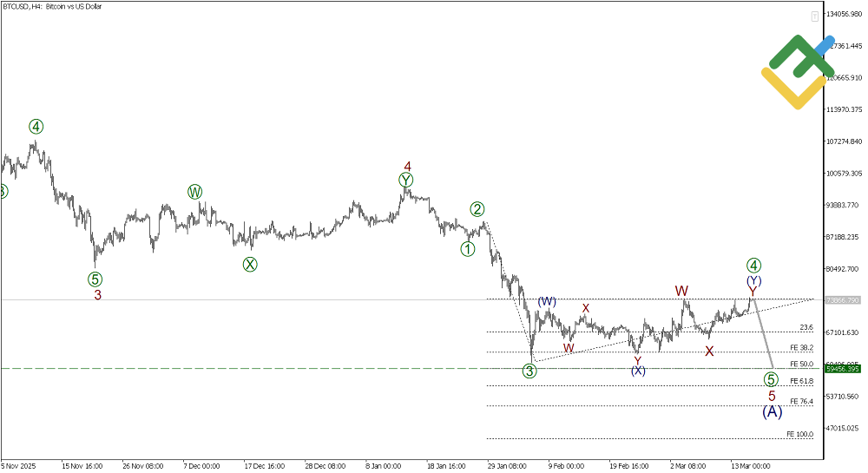Click the circled green 1 wave label
This screenshot has width=868, height=473.
[468, 249]
